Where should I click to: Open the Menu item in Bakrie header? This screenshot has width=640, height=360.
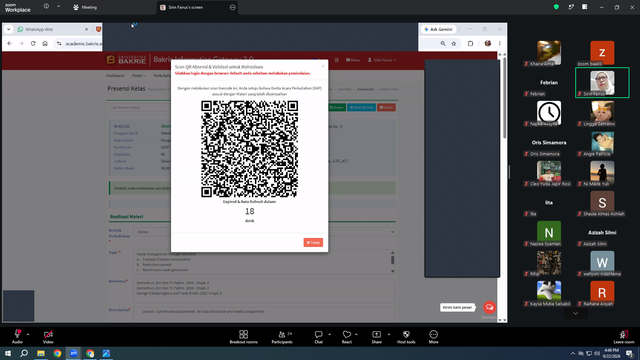[x=353, y=60]
